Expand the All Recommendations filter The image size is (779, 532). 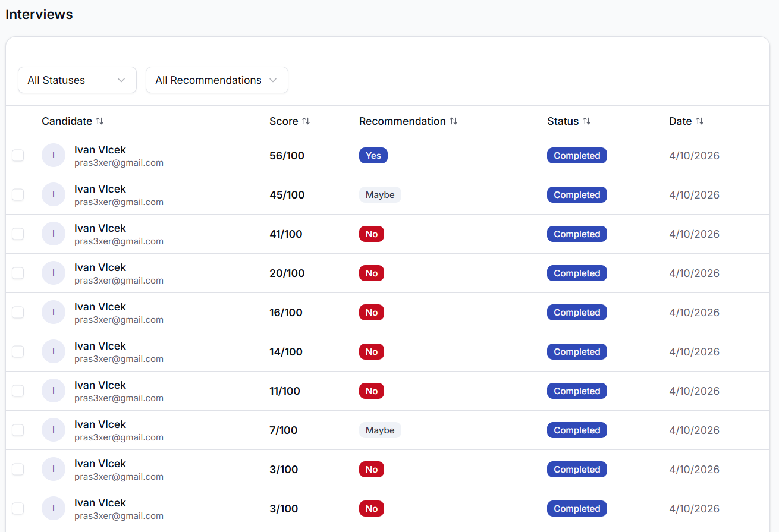click(216, 80)
